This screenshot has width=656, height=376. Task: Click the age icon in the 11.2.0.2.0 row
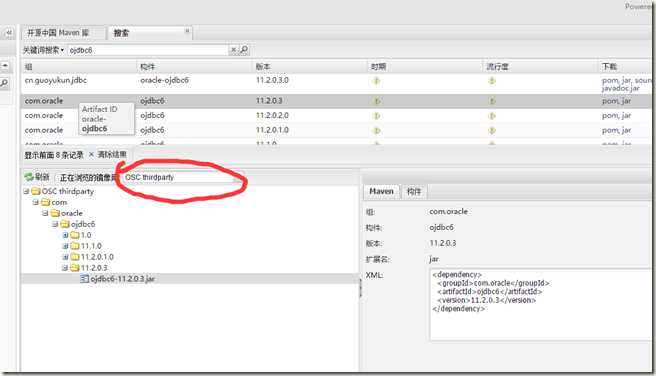coord(377,116)
